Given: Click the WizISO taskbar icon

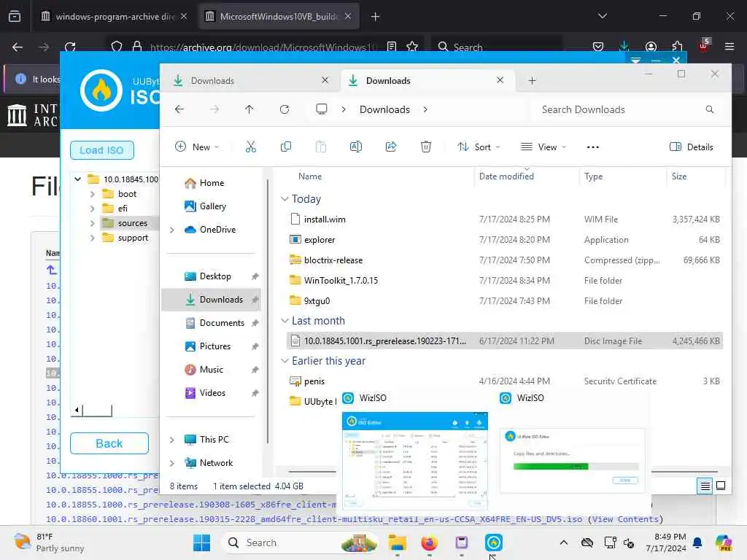Looking at the screenshot, I should tap(494, 542).
